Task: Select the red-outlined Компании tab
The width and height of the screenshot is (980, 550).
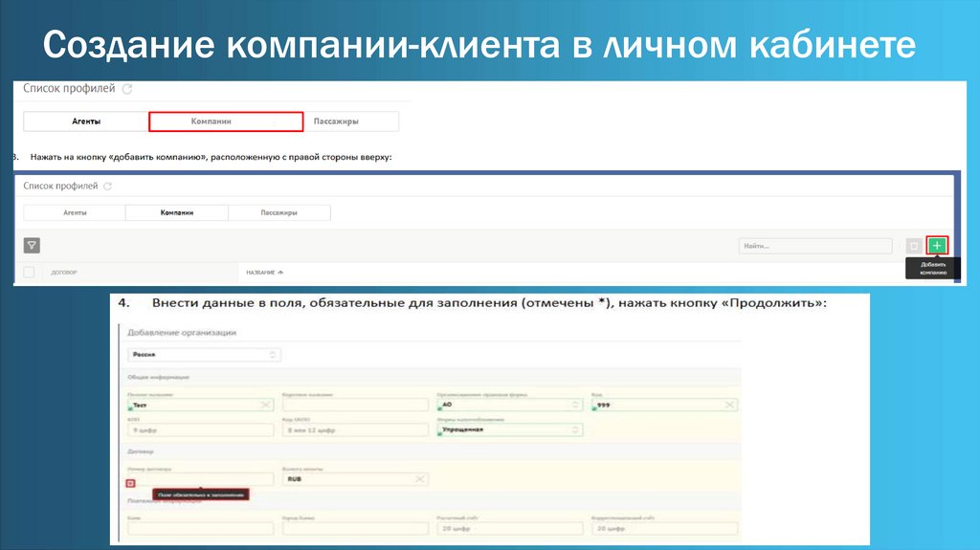Action: (x=226, y=121)
